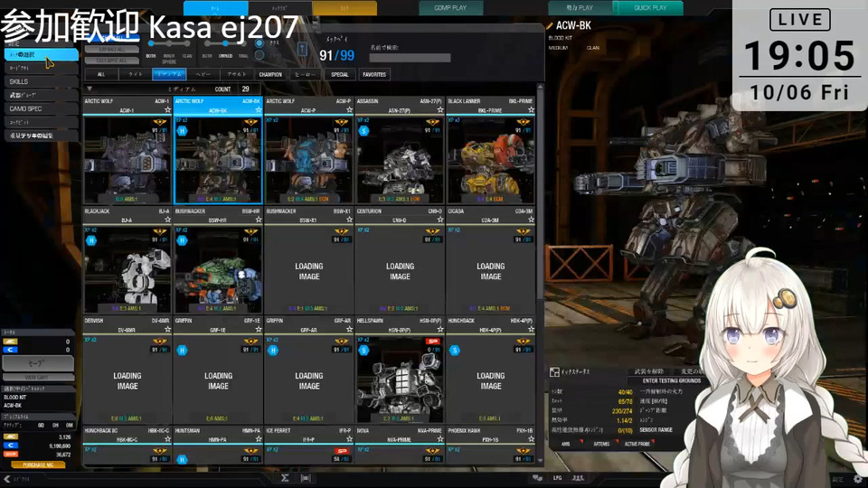Favorite the Hellspawn HSN-8P(P) star
Image resolution: width=868 pixels, height=488 pixels.
point(440,329)
